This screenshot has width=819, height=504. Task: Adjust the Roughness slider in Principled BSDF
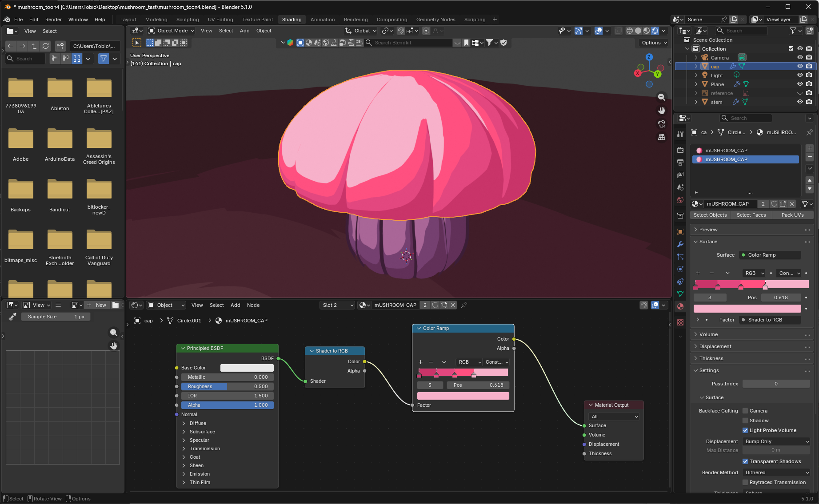tap(228, 386)
